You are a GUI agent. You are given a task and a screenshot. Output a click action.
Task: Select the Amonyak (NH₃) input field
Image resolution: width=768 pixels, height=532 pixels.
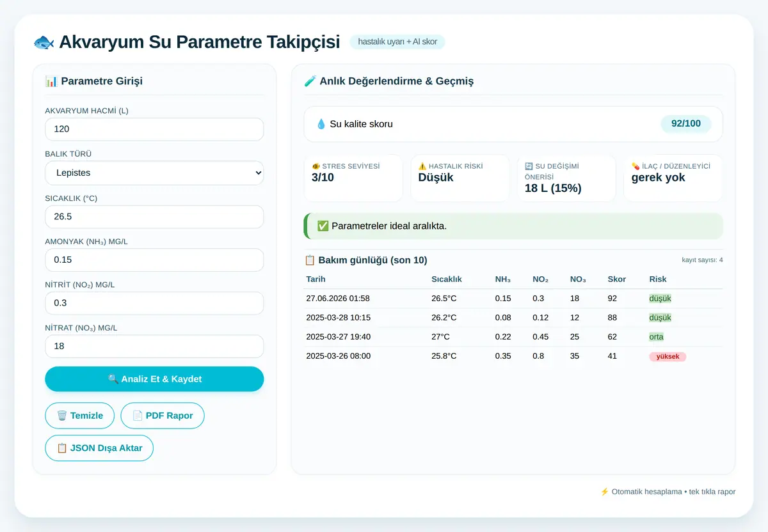154,260
